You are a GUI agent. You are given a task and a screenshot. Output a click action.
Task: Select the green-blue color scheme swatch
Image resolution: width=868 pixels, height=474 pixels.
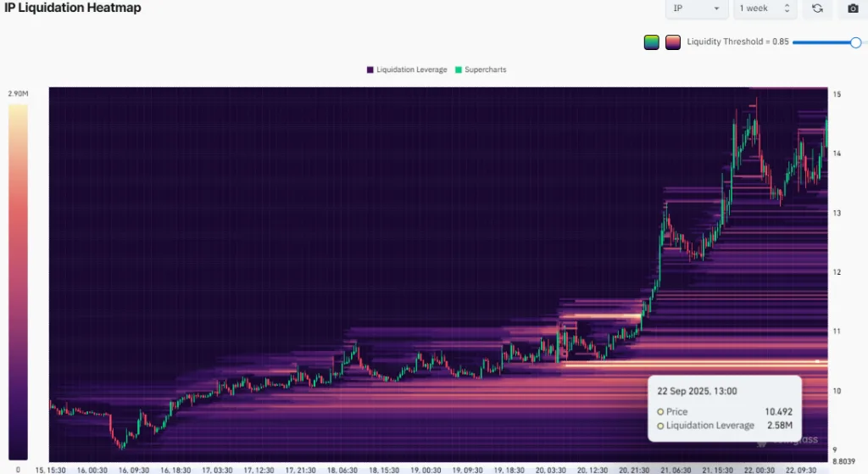point(652,42)
